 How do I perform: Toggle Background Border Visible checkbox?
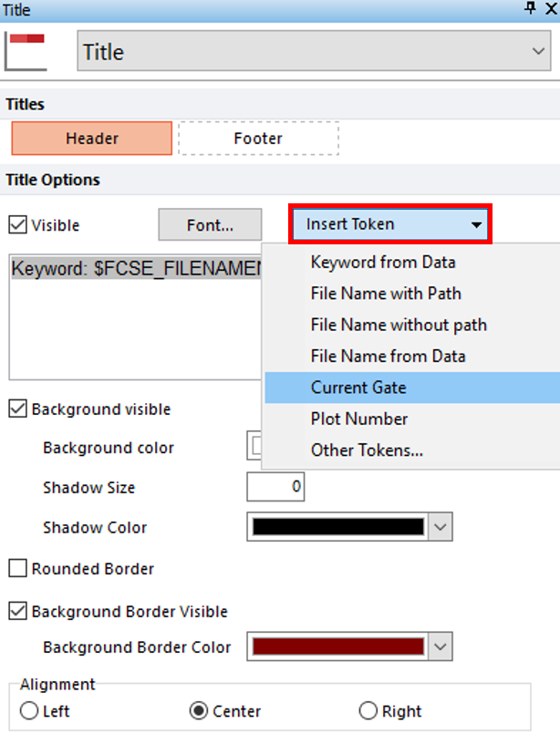click(x=18, y=611)
